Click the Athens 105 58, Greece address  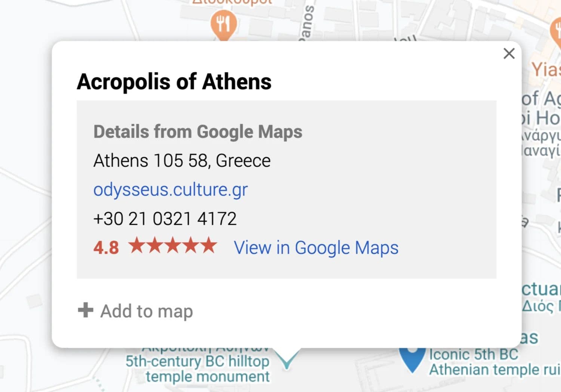[182, 161]
